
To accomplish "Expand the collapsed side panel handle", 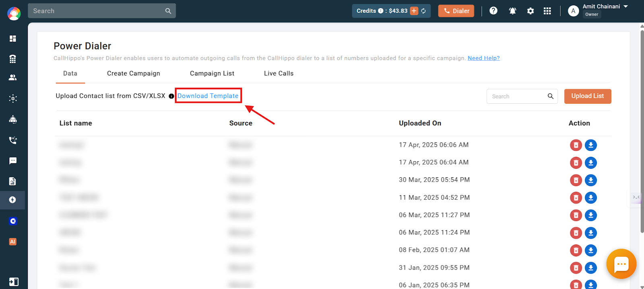I will pyautogui.click(x=636, y=197).
